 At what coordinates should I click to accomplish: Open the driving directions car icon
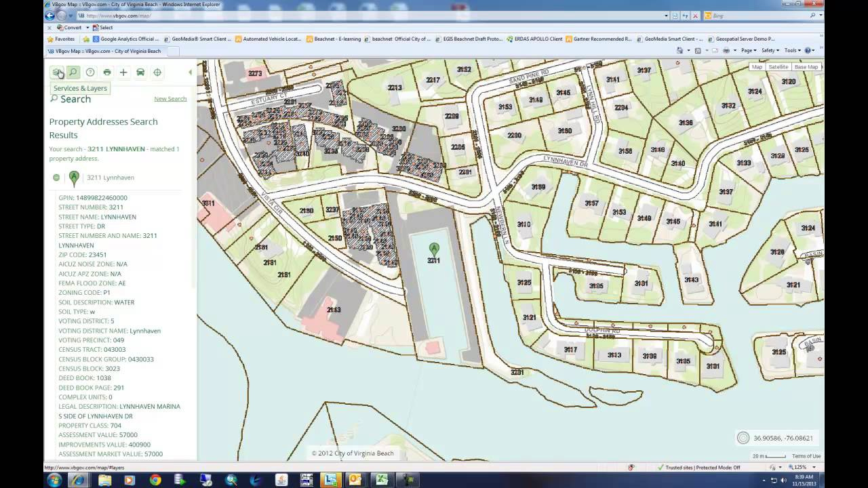[x=140, y=72]
